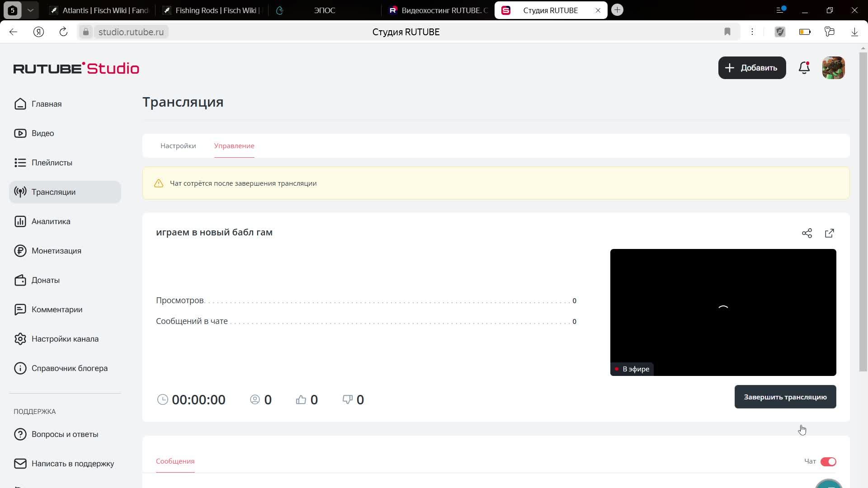Open broadcast in new window icon
868x488 pixels.
pos(830,233)
